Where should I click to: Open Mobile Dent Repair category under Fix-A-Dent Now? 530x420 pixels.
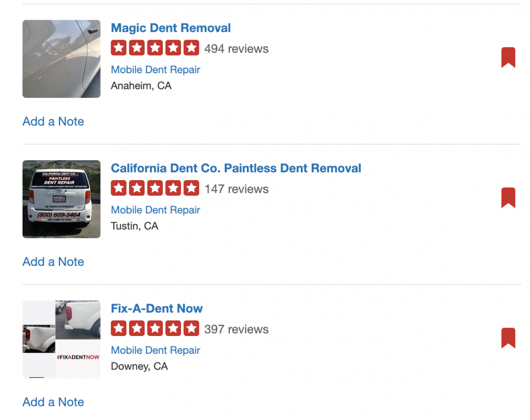click(155, 350)
